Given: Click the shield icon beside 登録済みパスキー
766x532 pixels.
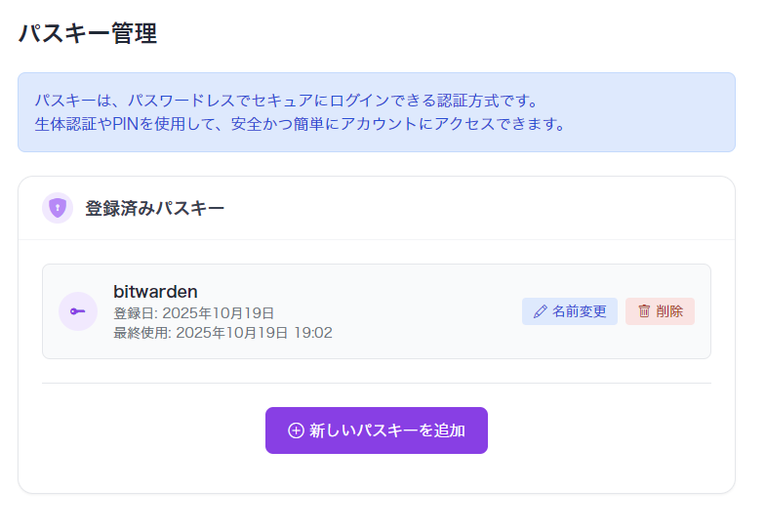Looking at the screenshot, I should point(58,208).
